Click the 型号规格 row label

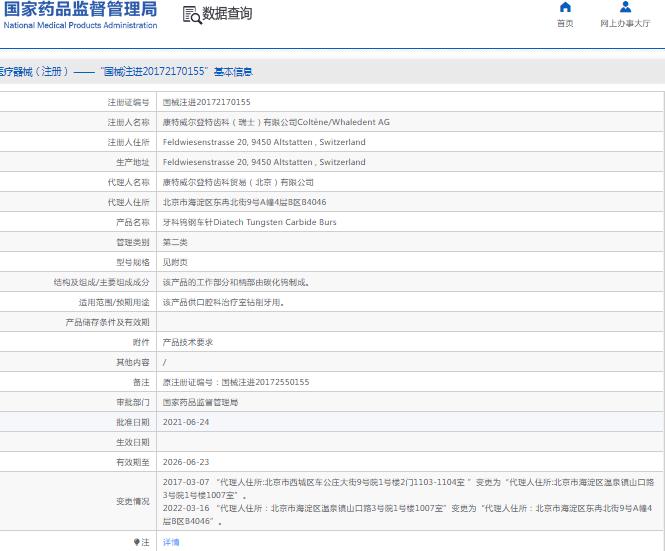pyautogui.click(x=132, y=262)
